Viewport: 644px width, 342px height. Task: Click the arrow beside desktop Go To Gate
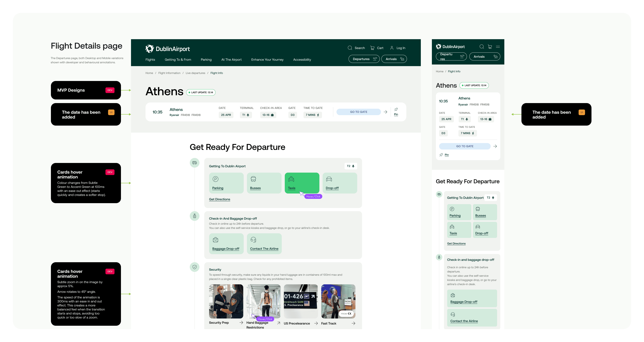385,112
